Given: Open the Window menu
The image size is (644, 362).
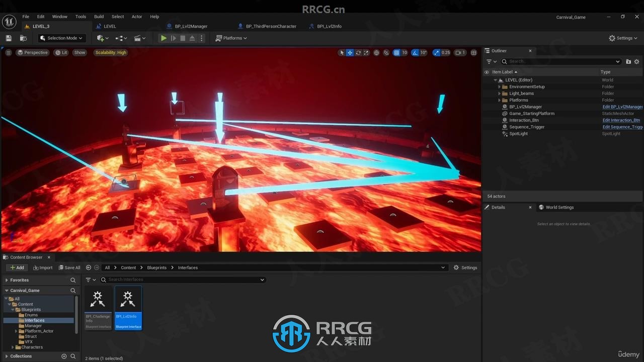Looking at the screenshot, I should [x=60, y=17].
